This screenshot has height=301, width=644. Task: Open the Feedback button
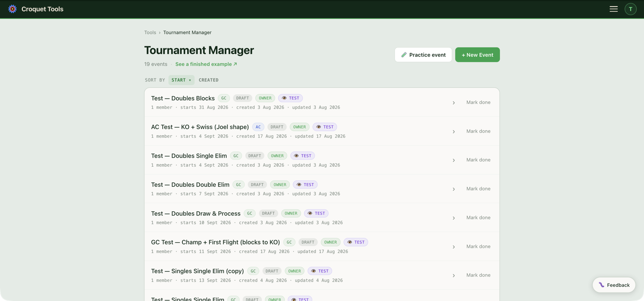pyautogui.click(x=614, y=285)
